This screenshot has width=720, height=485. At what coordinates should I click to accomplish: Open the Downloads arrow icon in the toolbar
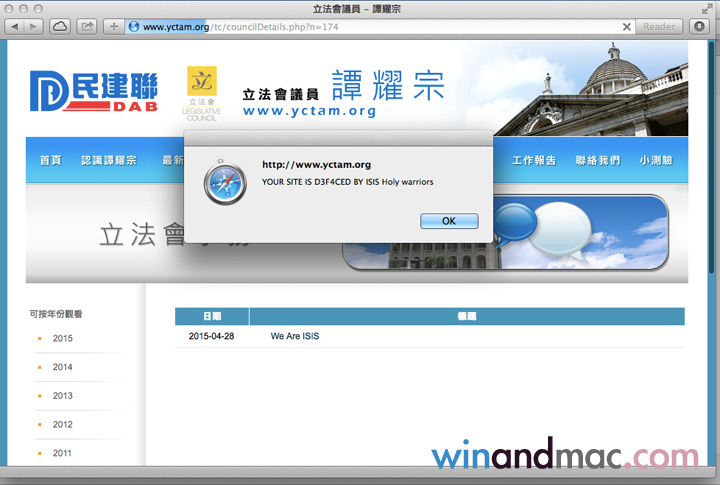click(x=700, y=26)
